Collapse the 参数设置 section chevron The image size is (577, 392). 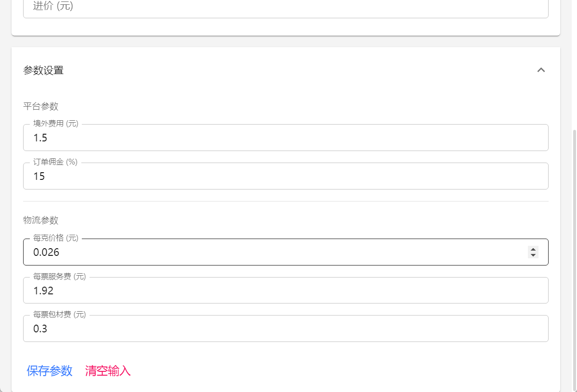point(541,70)
